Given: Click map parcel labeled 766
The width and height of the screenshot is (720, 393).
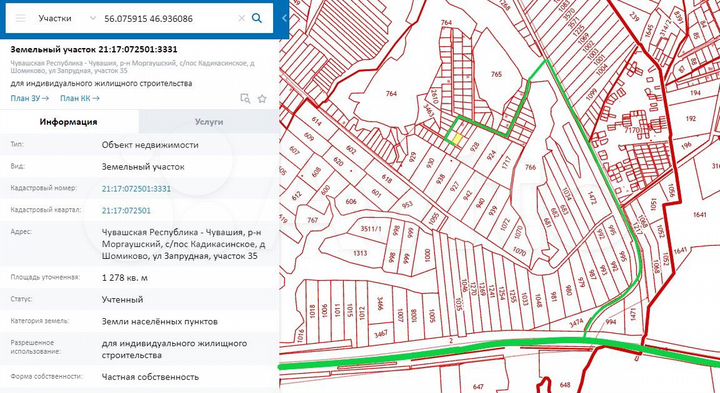Looking at the screenshot, I should pyautogui.click(x=531, y=167).
